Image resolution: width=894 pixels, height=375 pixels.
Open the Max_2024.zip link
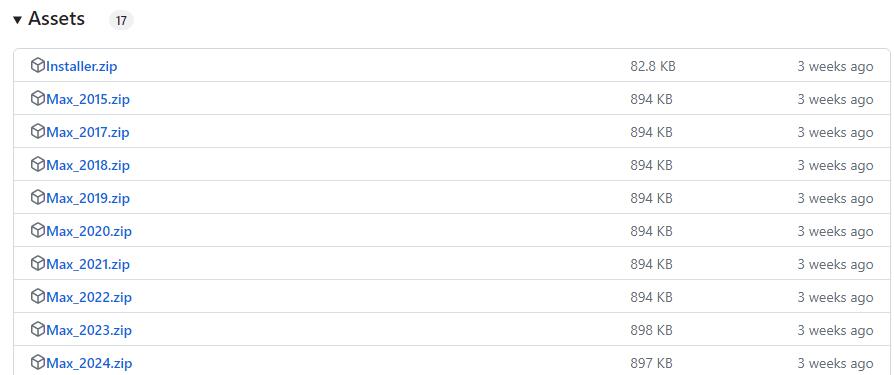click(89, 364)
